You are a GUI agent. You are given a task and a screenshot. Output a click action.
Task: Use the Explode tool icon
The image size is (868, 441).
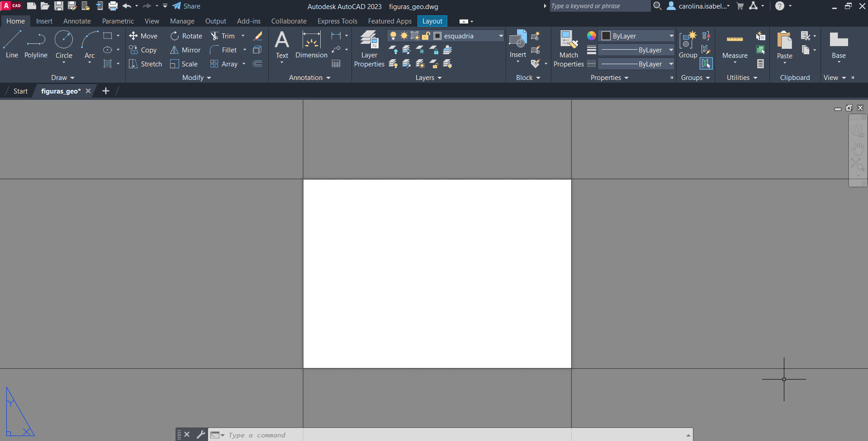(257, 50)
